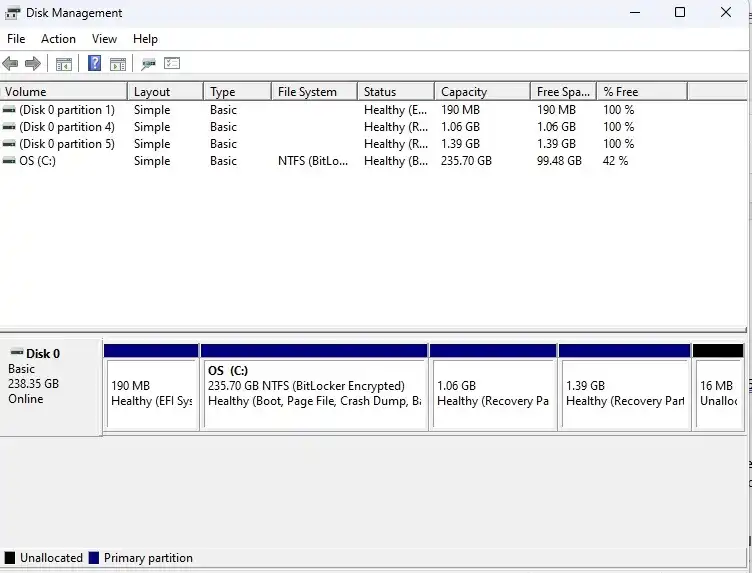Open the View menu

[104, 39]
